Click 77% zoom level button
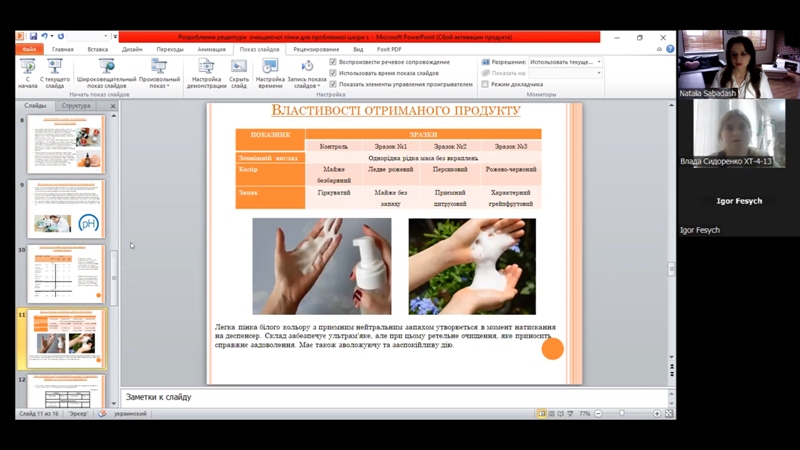Viewport: 800px width, 450px height. click(x=585, y=414)
